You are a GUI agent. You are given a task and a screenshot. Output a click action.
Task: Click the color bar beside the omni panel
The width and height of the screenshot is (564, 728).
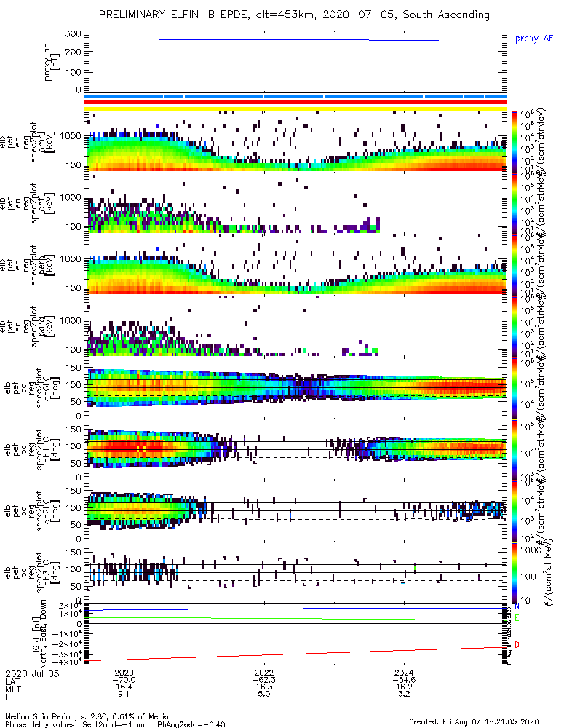pyautogui.click(x=515, y=141)
